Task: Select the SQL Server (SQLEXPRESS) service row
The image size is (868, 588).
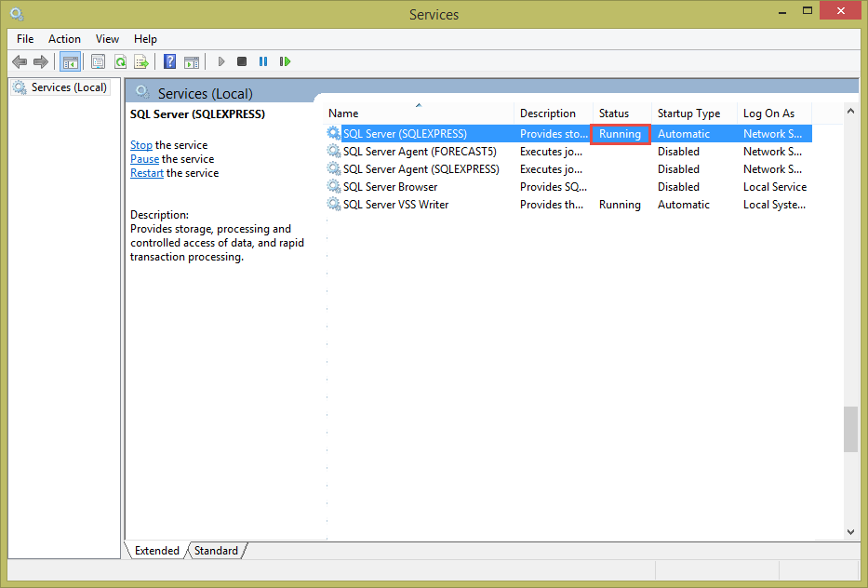Action: pos(568,133)
